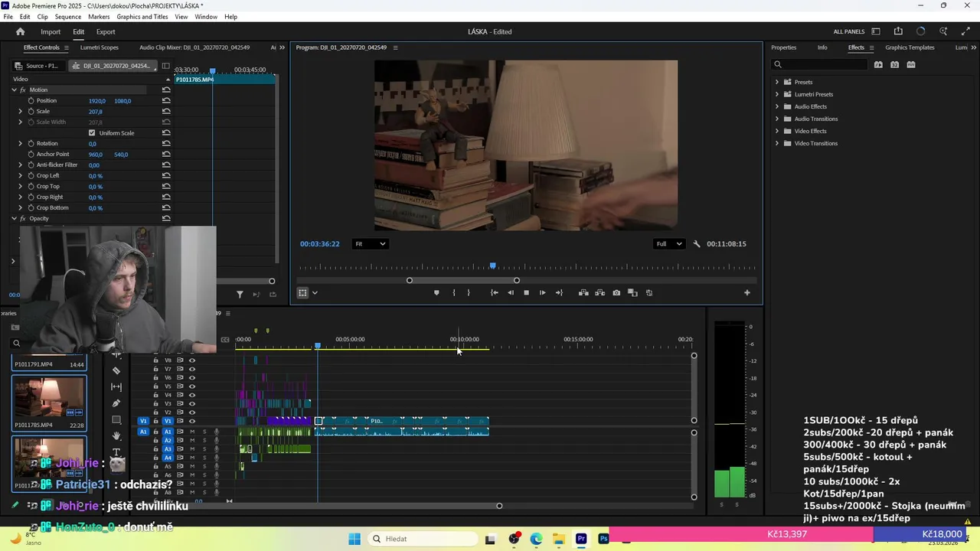Switch to the Graphics Templates tab
Viewport: 980px width, 551px height.
910,47
